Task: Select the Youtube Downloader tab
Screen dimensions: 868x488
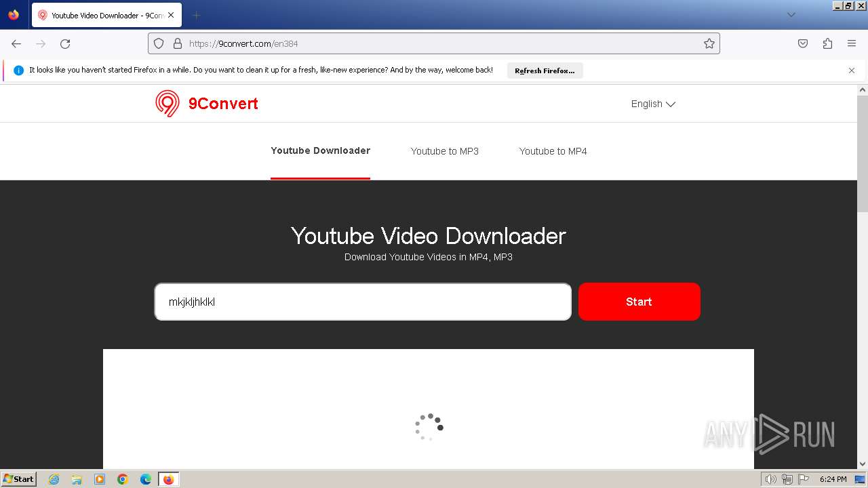Action: click(x=320, y=151)
